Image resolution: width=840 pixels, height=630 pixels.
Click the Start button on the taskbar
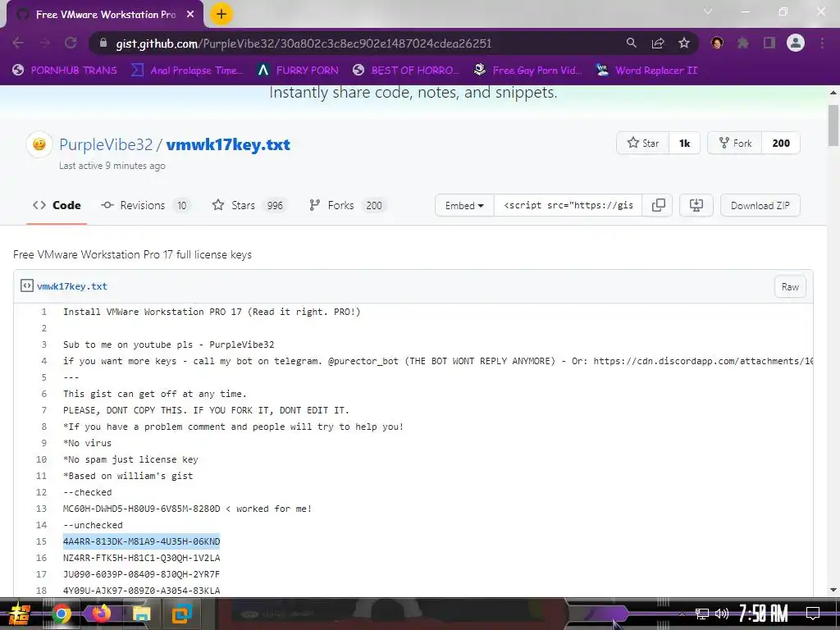[x=20, y=614]
